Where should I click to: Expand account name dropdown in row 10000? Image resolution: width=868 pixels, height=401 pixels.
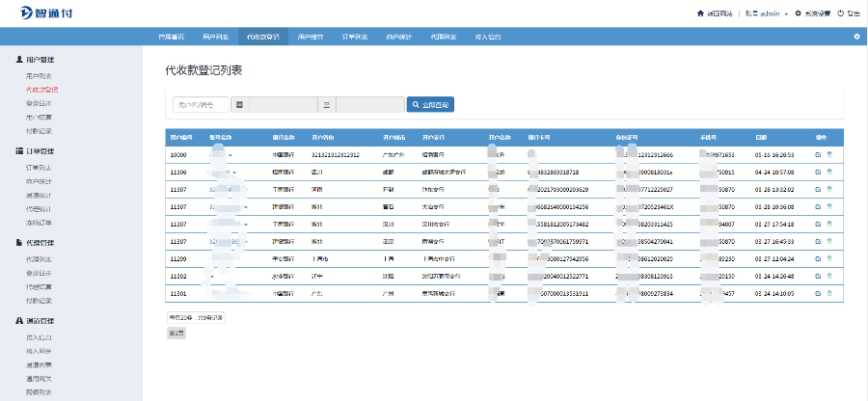pos(231,154)
